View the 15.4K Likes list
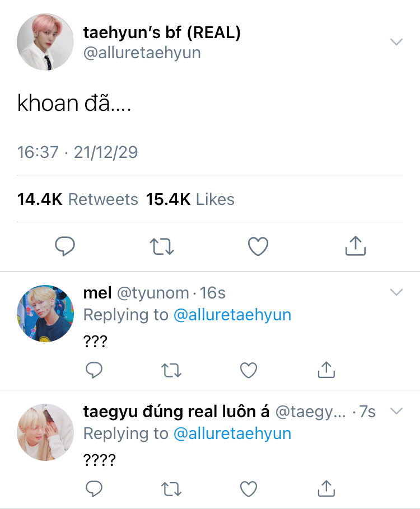 190,199
